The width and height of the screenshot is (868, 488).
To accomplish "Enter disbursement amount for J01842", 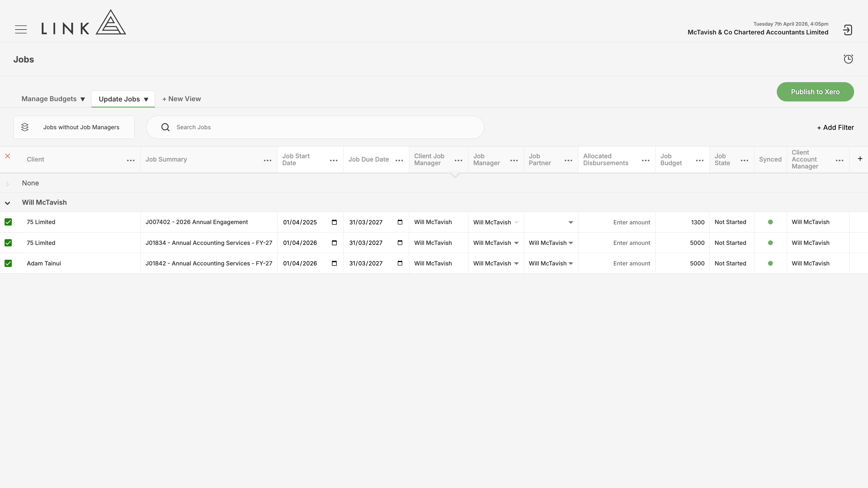I will tap(617, 264).
